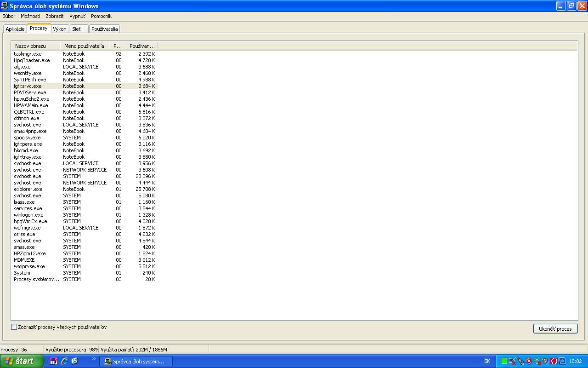The width and height of the screenshot is (588, 368).
Task: Open the Aplikácie tab
Action: (x=15, y=29)
